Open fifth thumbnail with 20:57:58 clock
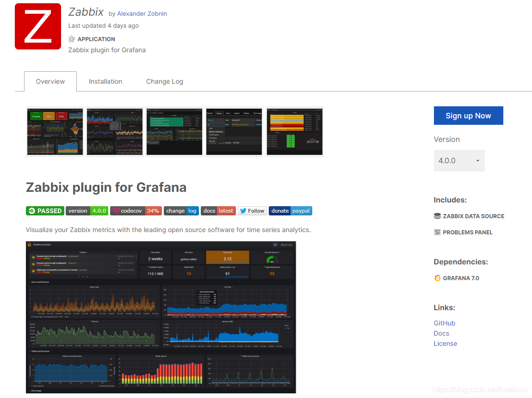Viewport: 532px width, 398px height. coord(295,132)
